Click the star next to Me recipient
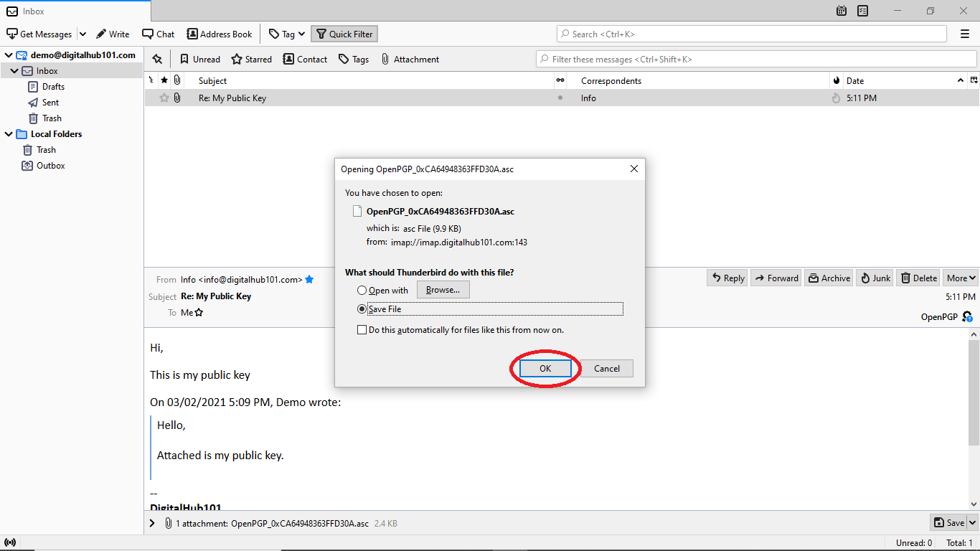 [x=199, y=313]
